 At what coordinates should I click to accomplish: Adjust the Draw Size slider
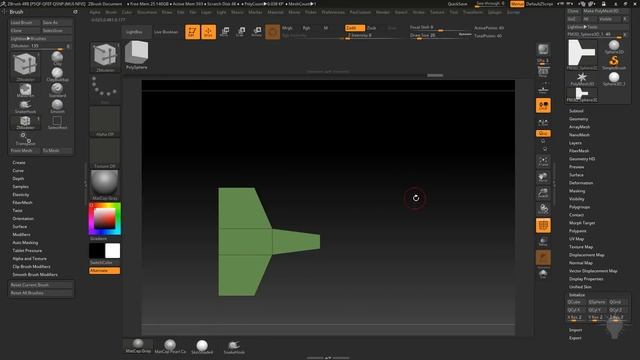[x=440, y=36]
